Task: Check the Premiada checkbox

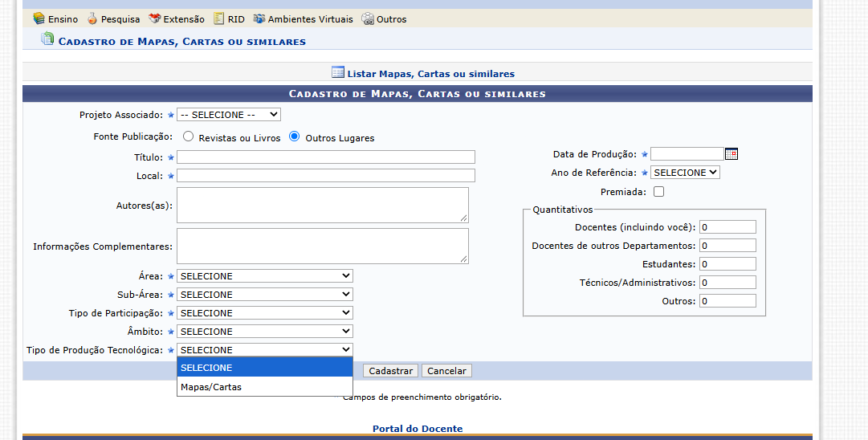Action: pyautogui.click(x=658, y=192)
